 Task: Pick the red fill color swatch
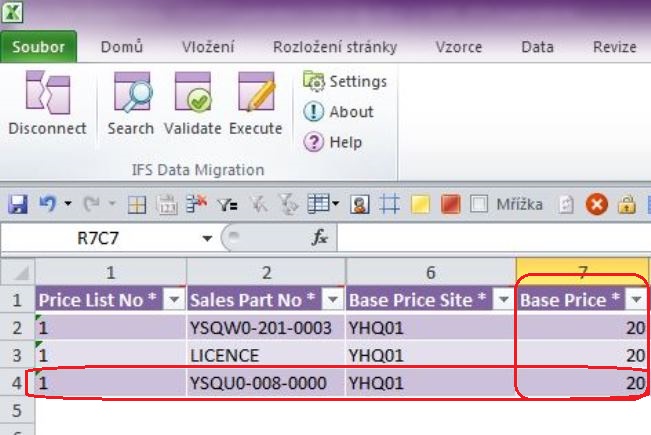click(450, 204)
